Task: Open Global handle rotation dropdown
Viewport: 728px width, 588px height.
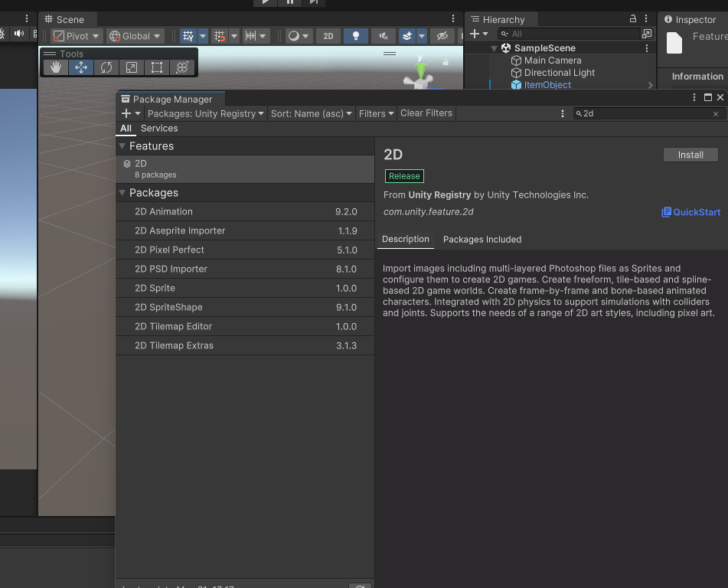Action: click(135, 36)
